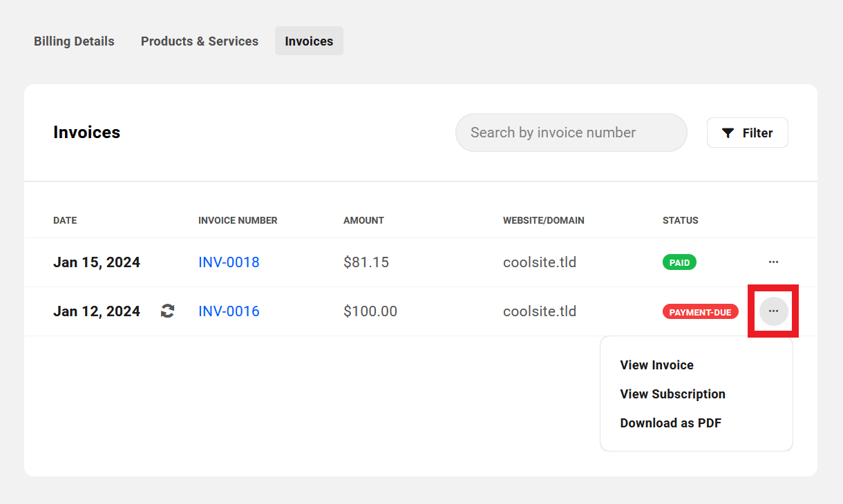Click the AMOUNT column header

point(363,220)
